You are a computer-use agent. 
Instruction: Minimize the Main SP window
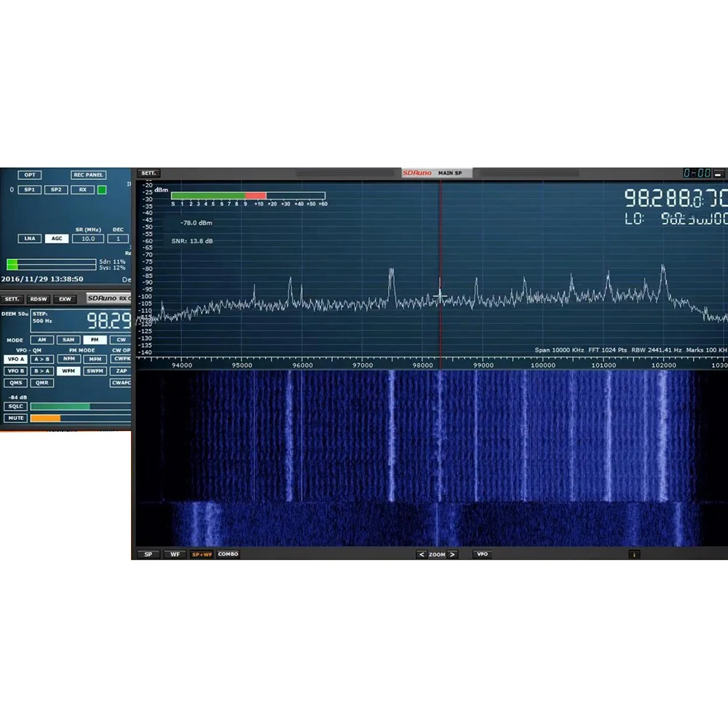tap(719, 174)
